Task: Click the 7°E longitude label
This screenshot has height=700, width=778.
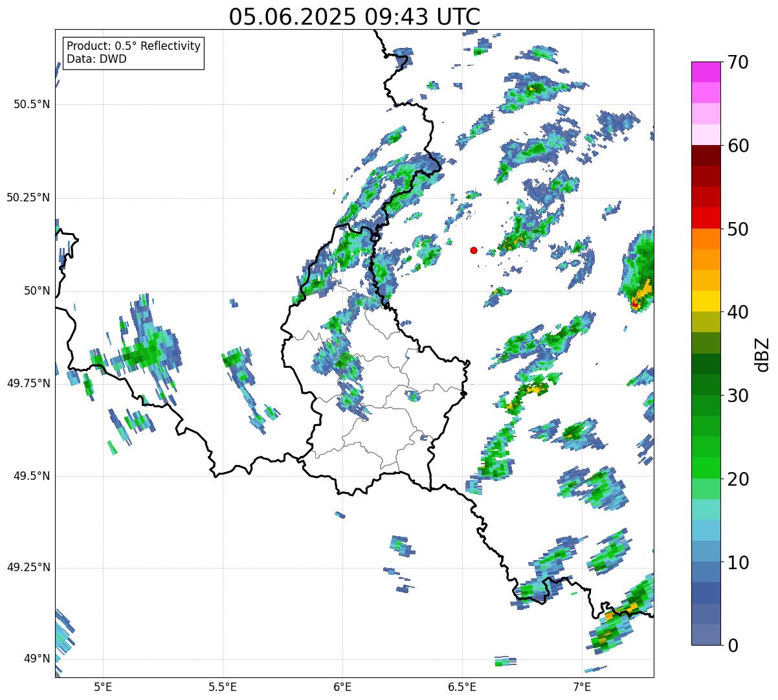Action: click(583, 687)
